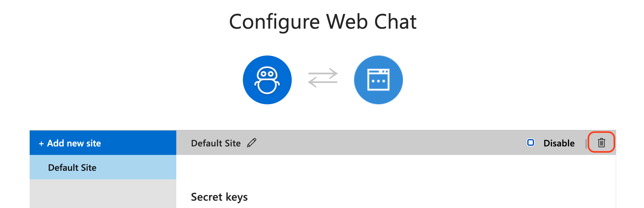Click the exchange arrows between bot and web icons
This screenshot has width=644, height=208.
tap(323, 79)
